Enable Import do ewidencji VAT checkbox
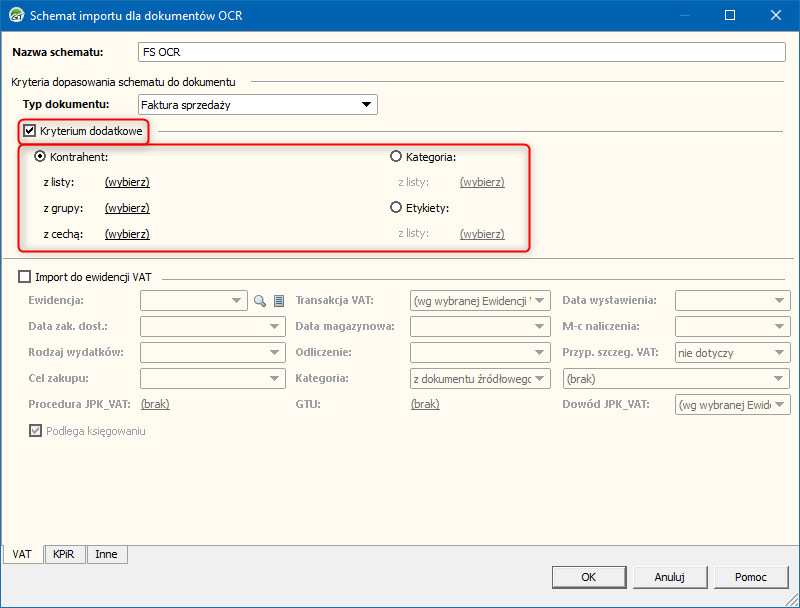Image resolution: width=800 pixels, height=608 pixels. click(x=24, y=277)
